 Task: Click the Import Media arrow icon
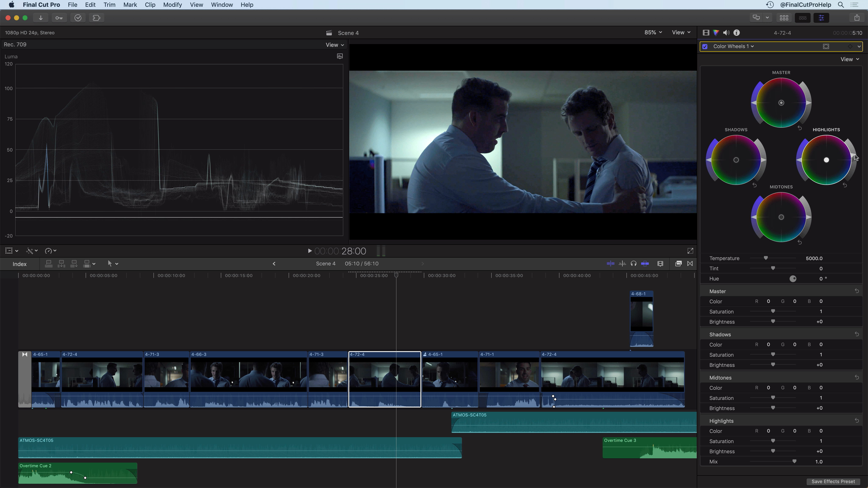40,18
